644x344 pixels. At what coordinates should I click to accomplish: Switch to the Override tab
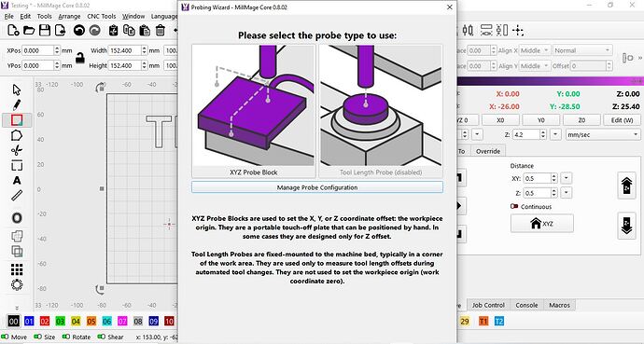[488, 151]
